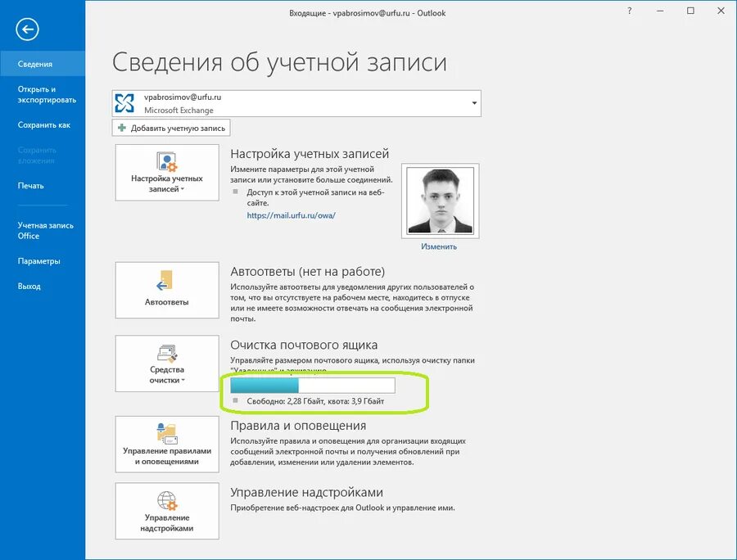The height and width of the screenshot is (560, 737).
Task: Open the mail.urfu.ru/owa link
Action: point(291,215)
